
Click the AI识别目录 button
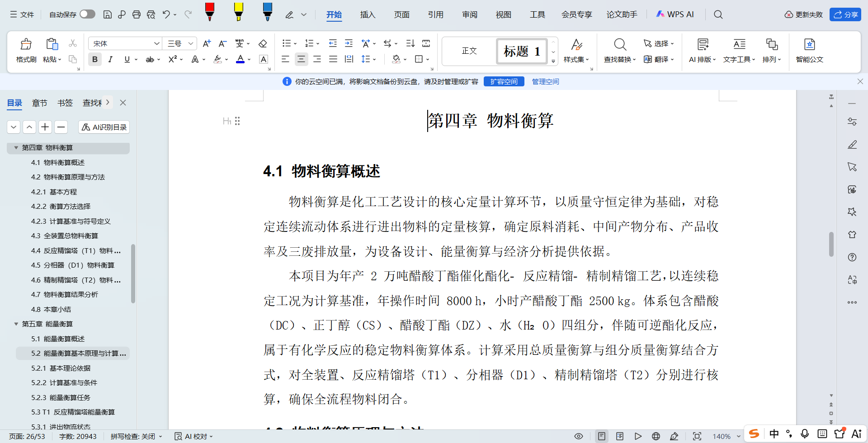(x=104, y=127)
